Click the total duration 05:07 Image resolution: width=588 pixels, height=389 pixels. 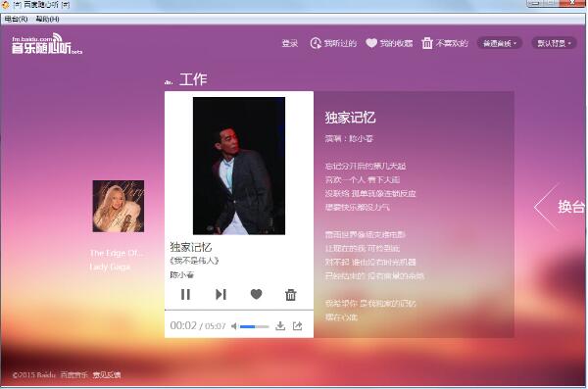click(x=216, y=326)
